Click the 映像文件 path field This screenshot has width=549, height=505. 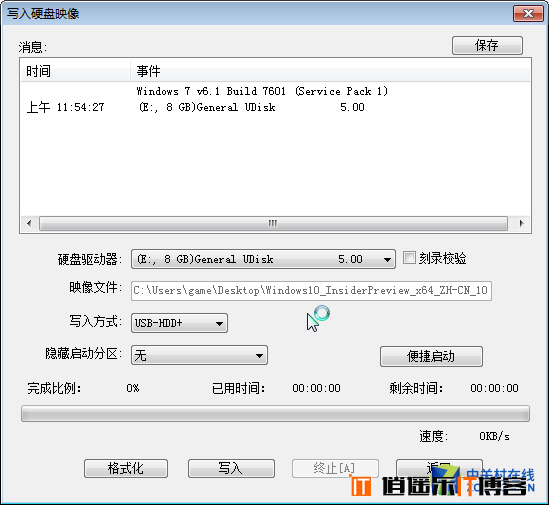(311, 291)
